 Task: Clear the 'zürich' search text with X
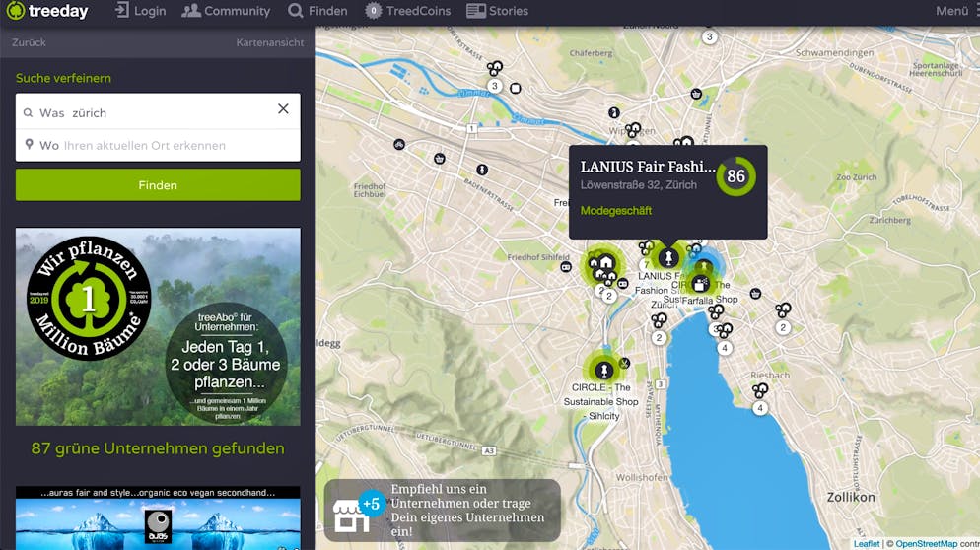tap(283, 109)
